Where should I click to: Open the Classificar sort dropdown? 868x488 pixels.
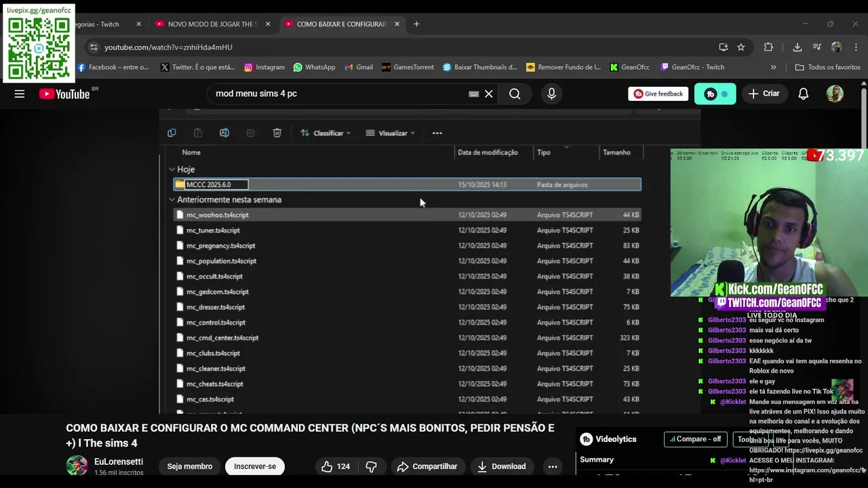pyautogui.click(x=325, y=133)
